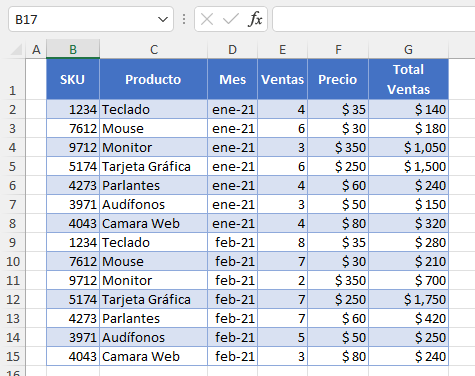Select column F header
The image size is (475, 376).
click(x=338, y=50)
